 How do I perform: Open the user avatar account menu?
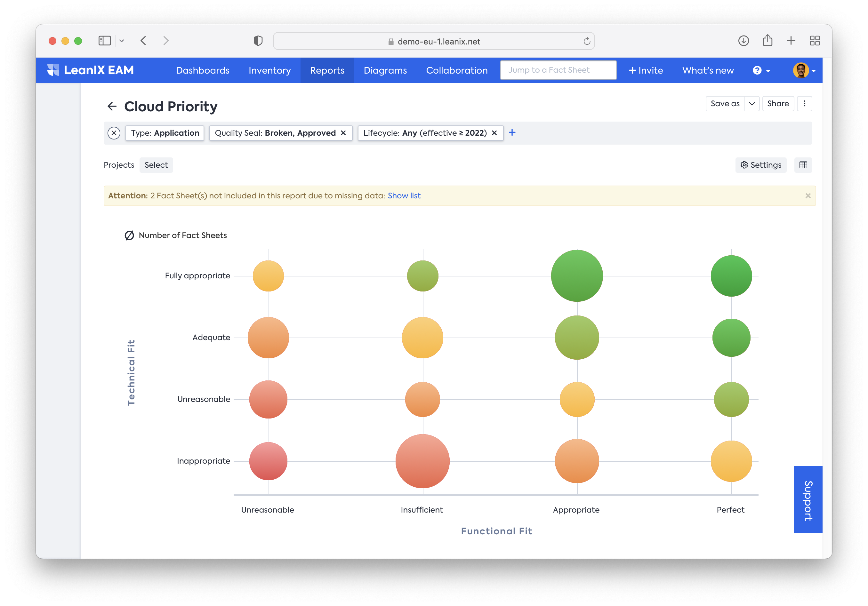tap(804, 71)
